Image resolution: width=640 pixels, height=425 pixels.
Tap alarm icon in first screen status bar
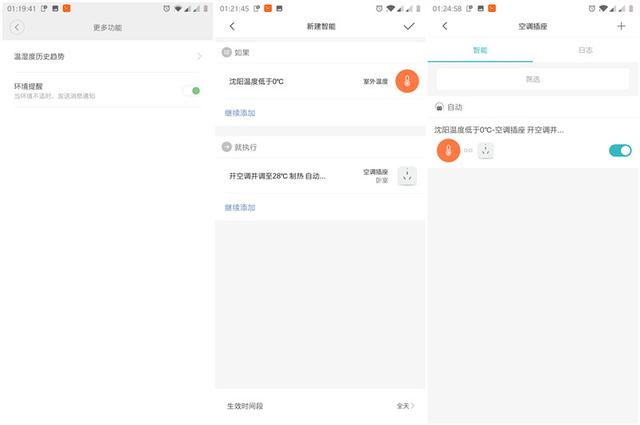coord(167,9)
